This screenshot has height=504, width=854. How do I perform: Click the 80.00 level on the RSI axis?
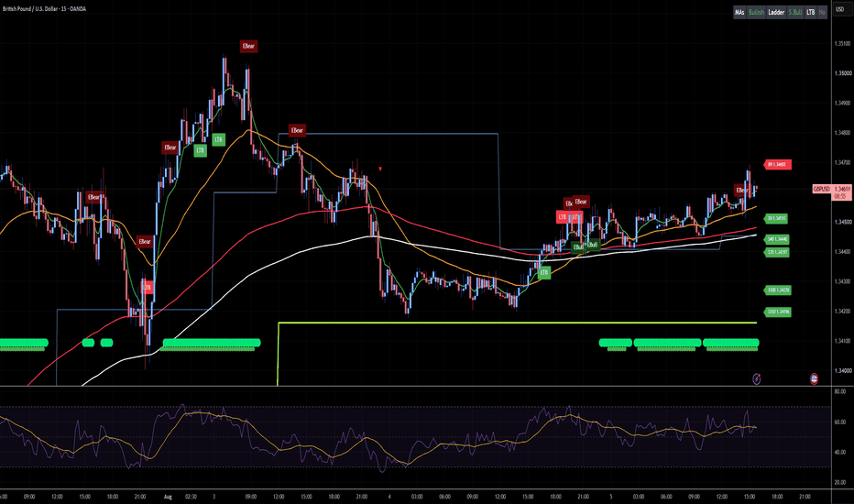tap(840, 392)
